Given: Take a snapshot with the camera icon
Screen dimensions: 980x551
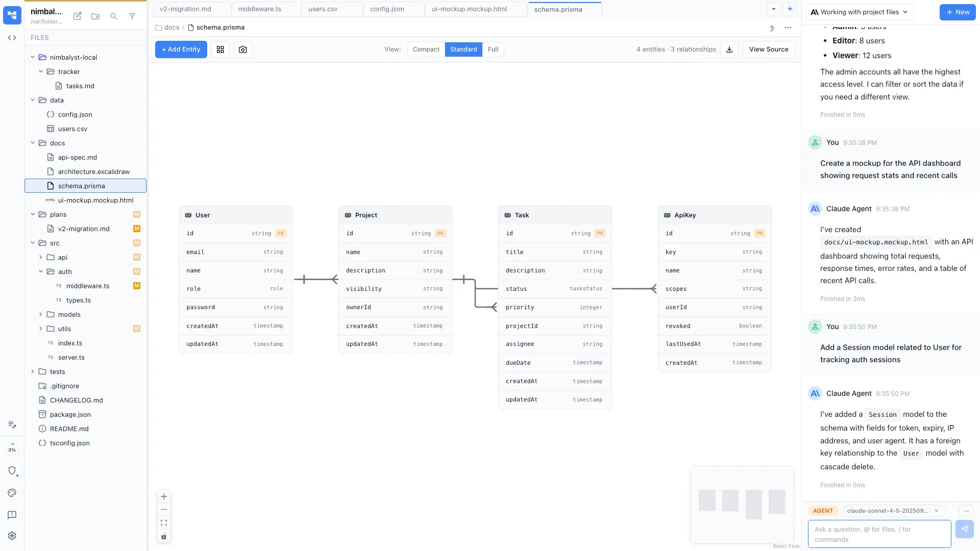Looking at the screenshot, I should tap(242, 49).
